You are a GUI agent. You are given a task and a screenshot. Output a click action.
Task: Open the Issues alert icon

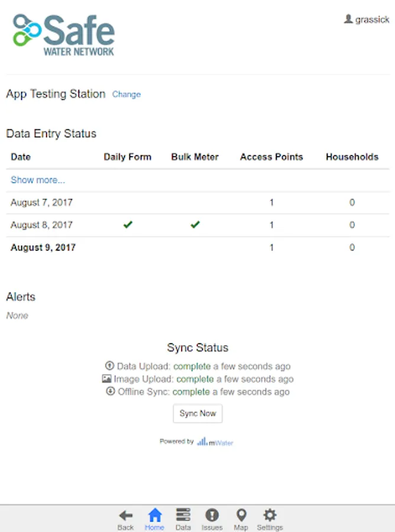(x=212, y=515)
